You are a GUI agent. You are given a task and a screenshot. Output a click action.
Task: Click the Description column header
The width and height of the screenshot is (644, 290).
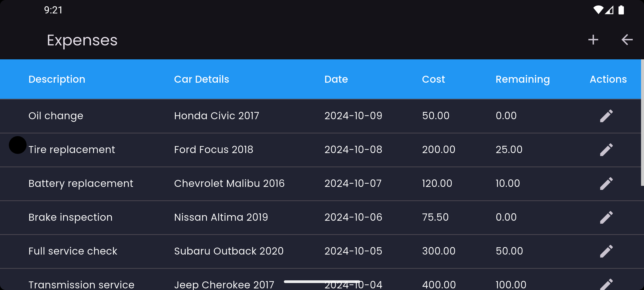pos(57,79)
